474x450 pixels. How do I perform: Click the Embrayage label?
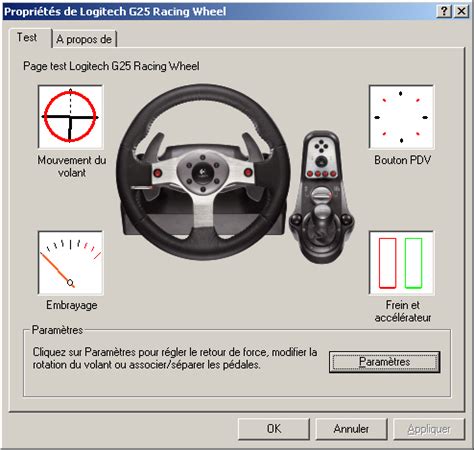[x=72, y=305]
